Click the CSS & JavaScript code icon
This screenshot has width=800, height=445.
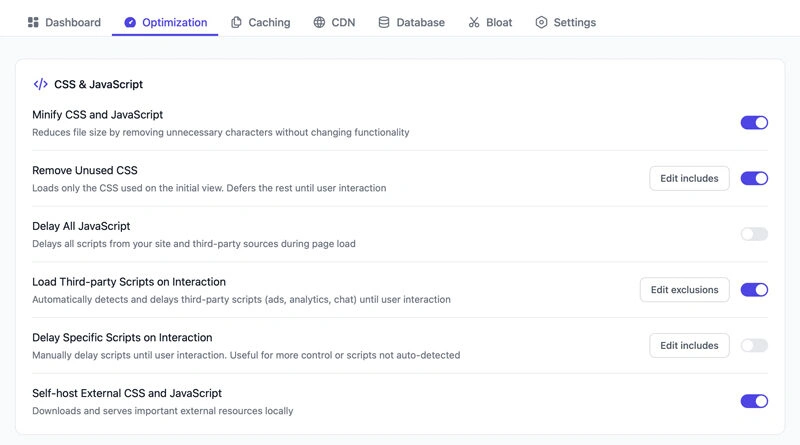tap(41, 84)
